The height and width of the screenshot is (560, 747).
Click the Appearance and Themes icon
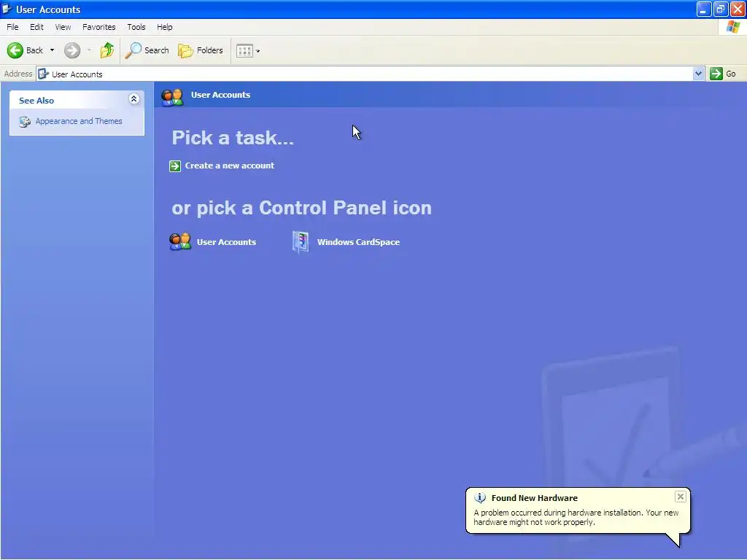coord(25,122)
